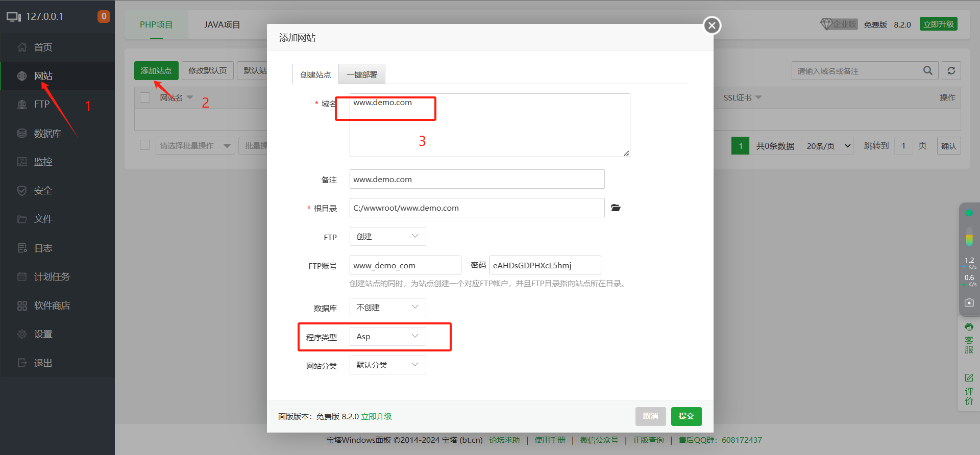The width and height of the screenshot is (980, 455).
Task: Open the 程序类型 Asp dropdown
Action: click(x=388, y=336)
